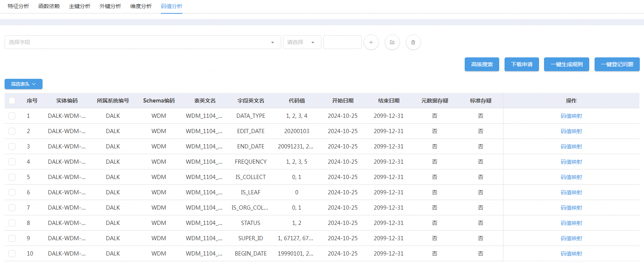Screen dimensions: 644x267
Task: Click the FREQUENCY field name cell
Action: pos(251,162)
